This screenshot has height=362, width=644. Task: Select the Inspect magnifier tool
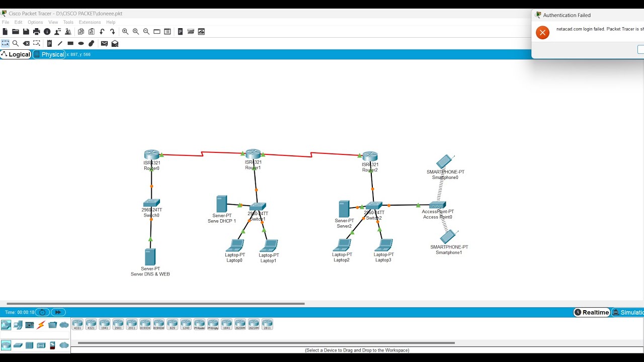pyautogui.click(x=16, y=44)
